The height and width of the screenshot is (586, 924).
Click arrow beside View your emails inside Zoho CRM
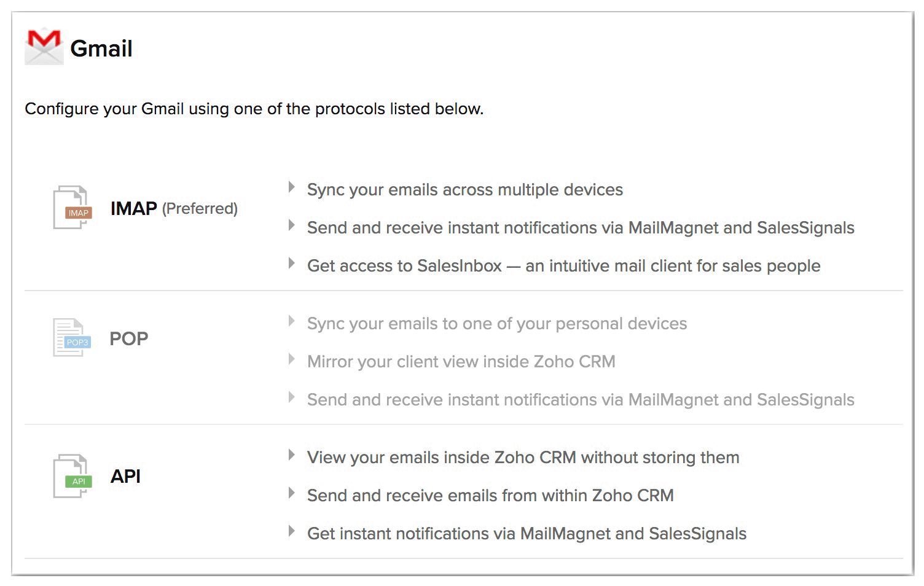pyautogui.click(x=292, y=455)
